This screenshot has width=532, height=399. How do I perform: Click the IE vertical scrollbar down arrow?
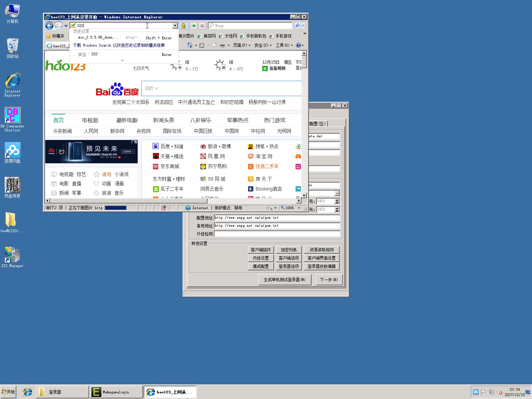[x=304, y=196]
